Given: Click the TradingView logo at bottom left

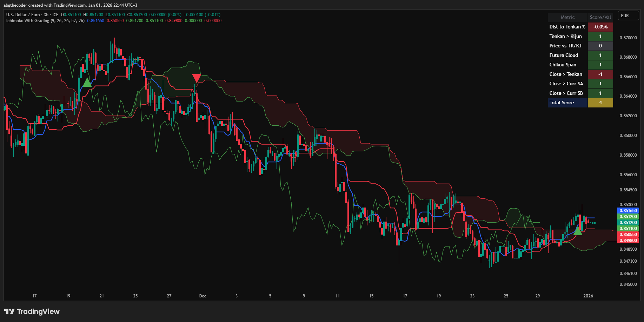Looking at the screenshot, I should click(x=32, y=311).
